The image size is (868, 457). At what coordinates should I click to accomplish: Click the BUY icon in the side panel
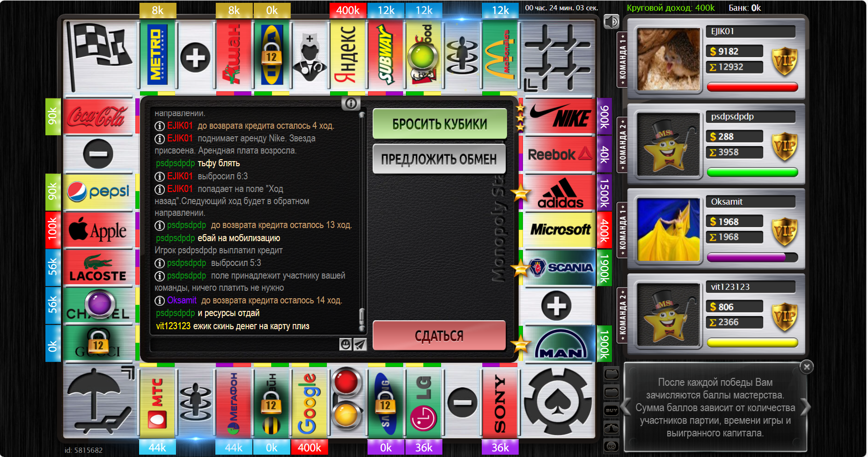[x=611, y=410]
